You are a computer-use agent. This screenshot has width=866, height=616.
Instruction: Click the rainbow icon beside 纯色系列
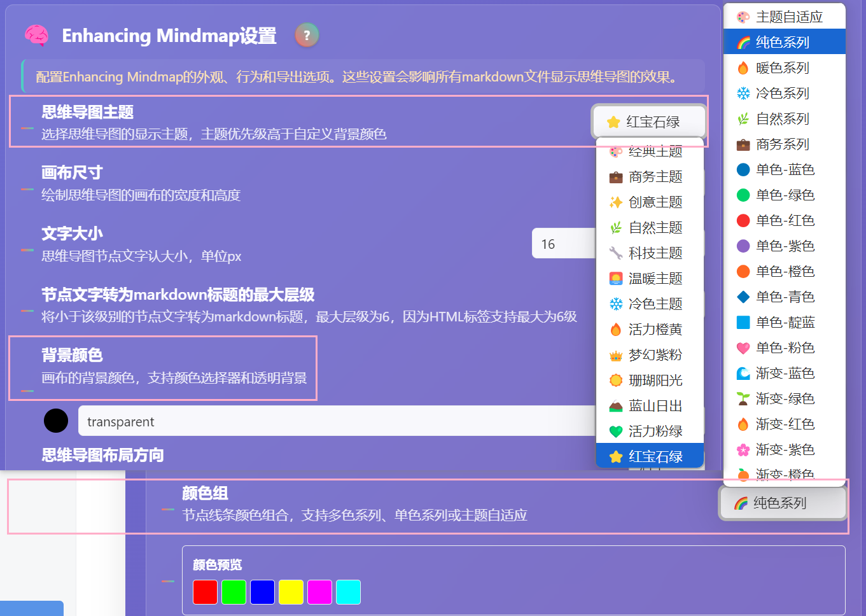[x=742, y=41]
